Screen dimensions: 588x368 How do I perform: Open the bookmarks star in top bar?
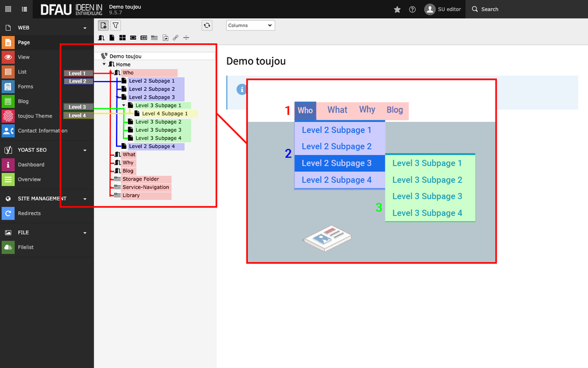(397, 9)
